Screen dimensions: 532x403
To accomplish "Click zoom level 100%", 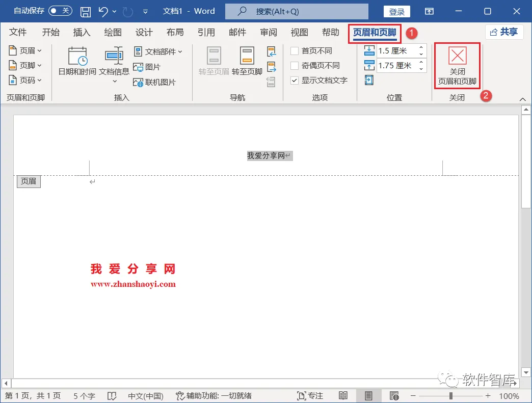I will pos(509,396).
